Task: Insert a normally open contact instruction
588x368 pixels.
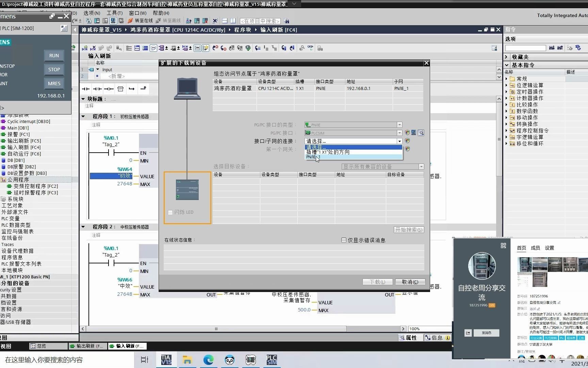Action: (x=86, y=89)
